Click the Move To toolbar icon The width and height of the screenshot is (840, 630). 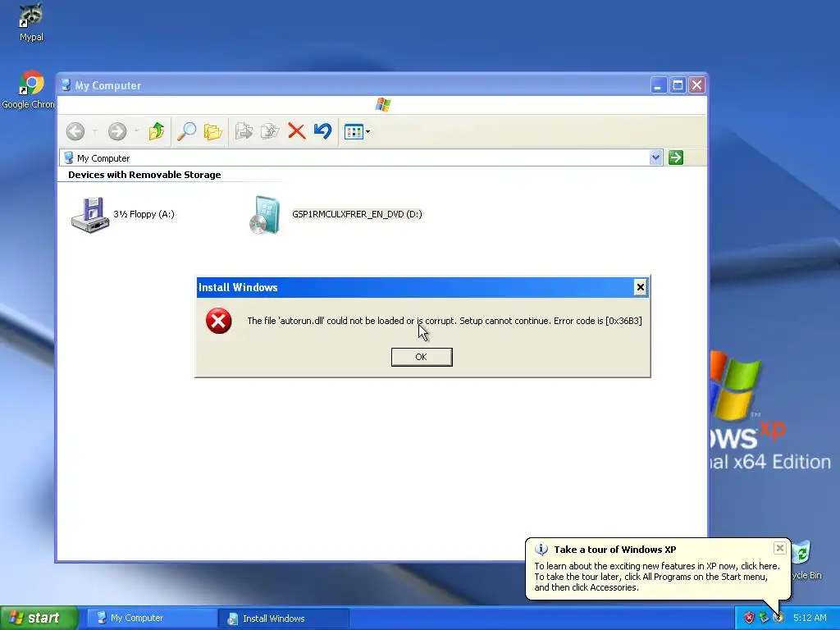click(244, 131)
